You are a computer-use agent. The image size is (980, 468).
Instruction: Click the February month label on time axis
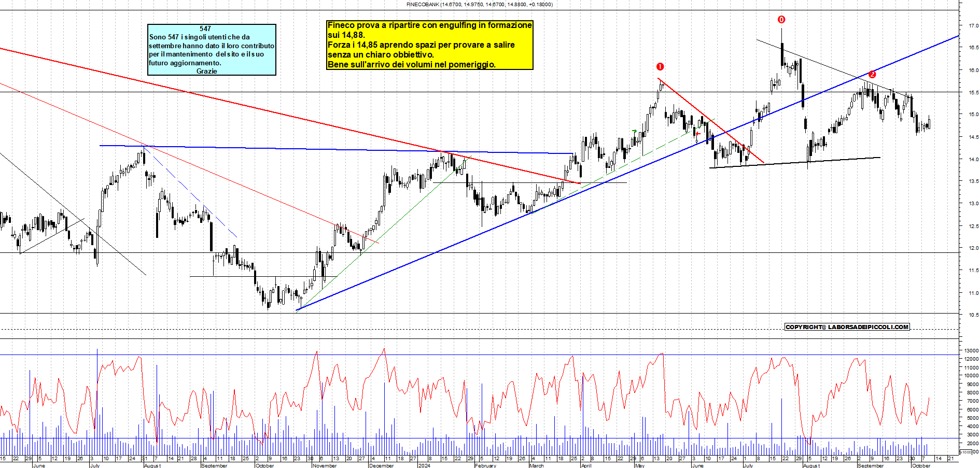tap(485, 465)
